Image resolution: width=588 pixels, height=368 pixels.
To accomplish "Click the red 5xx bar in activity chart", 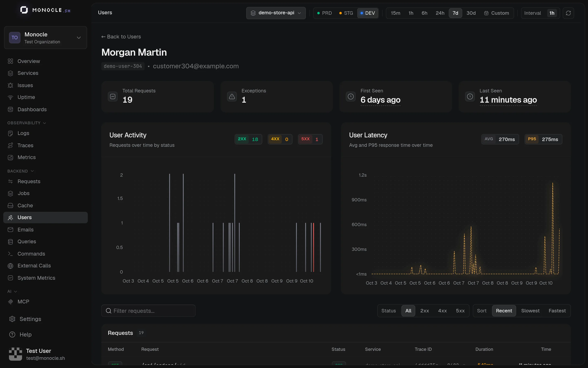I will click(x=313, y=247).
